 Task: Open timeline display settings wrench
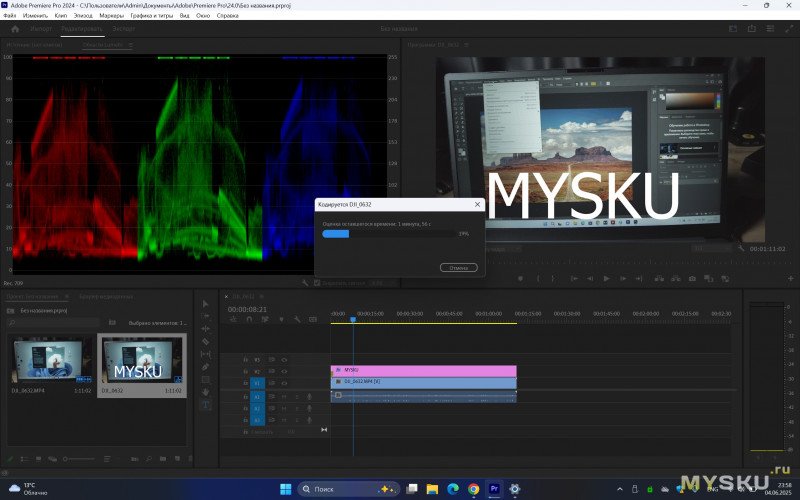pyautogui.click(x=297, y=319)
